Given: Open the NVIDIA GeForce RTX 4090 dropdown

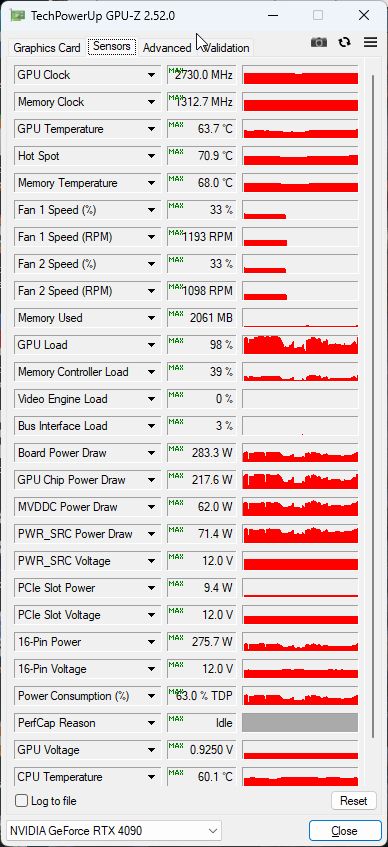Looking at the screenshot, I should (x=114, y=830).
